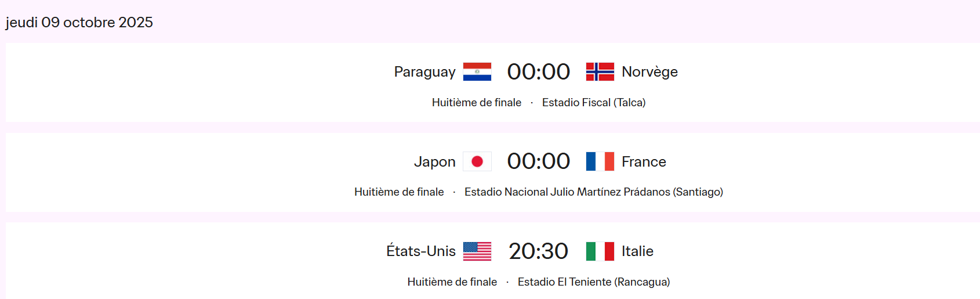Click the Estadio Fiscal (Talca) venue
This screenshot has height=299, width=980.
click(x=593, y=103)
